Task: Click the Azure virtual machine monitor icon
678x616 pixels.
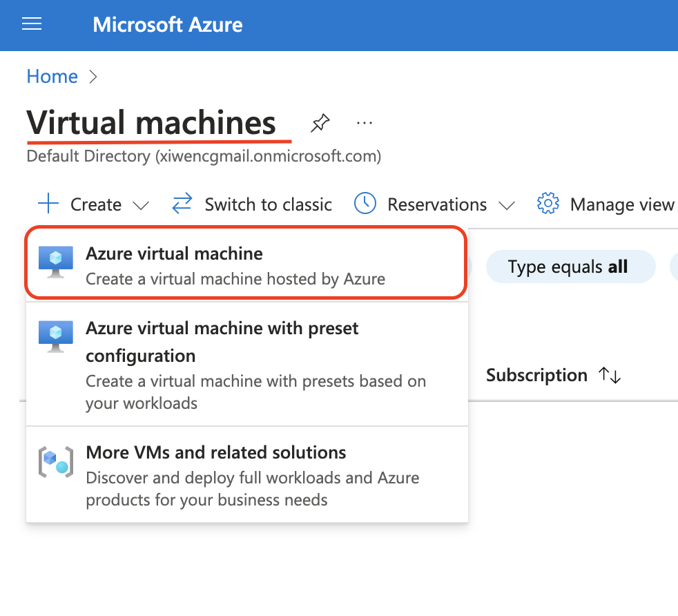Action: click(x=56, y=262)
